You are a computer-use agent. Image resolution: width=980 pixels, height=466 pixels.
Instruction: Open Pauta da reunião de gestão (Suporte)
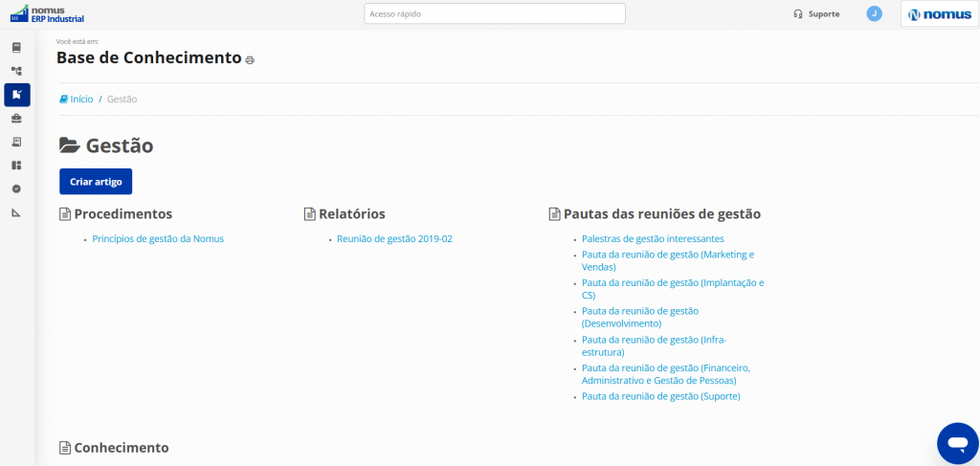(660, 396)
